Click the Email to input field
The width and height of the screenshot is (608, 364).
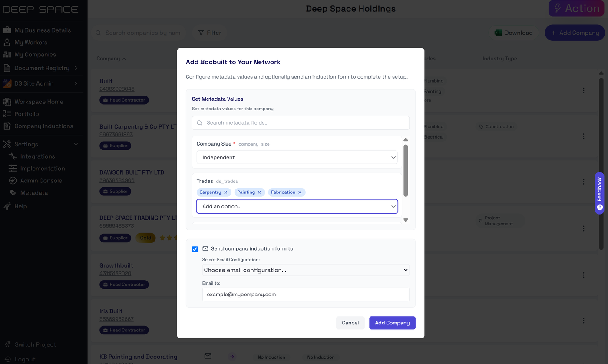pos(306,295)
